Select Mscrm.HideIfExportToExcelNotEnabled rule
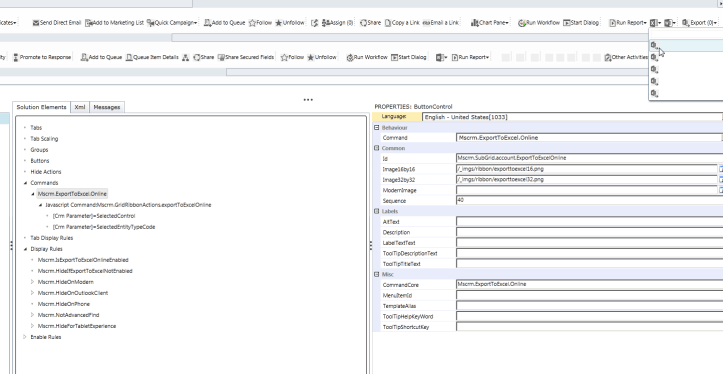Screen dimensions: 723x374 (85, 271)
